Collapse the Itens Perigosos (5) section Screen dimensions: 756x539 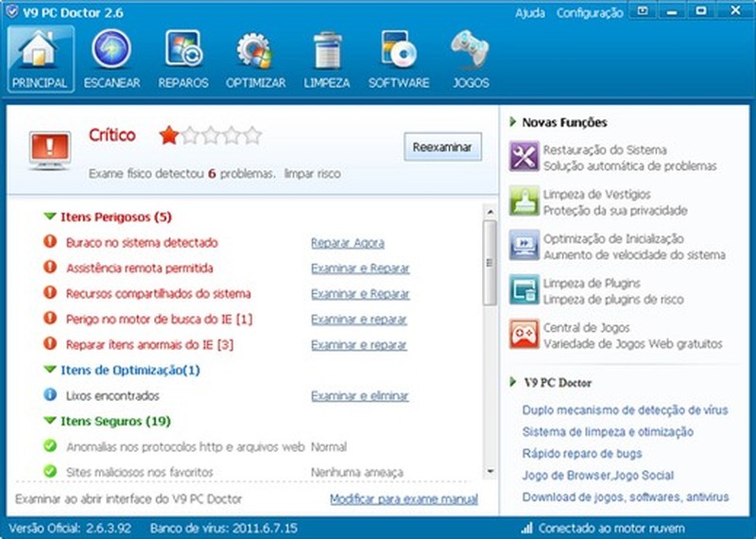[50, 217]
